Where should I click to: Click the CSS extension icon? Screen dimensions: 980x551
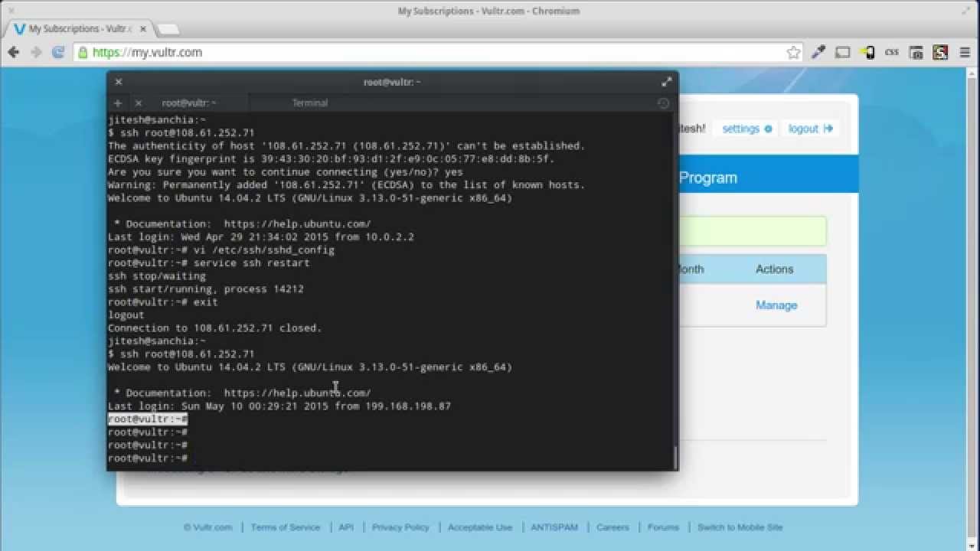[892, 52]
